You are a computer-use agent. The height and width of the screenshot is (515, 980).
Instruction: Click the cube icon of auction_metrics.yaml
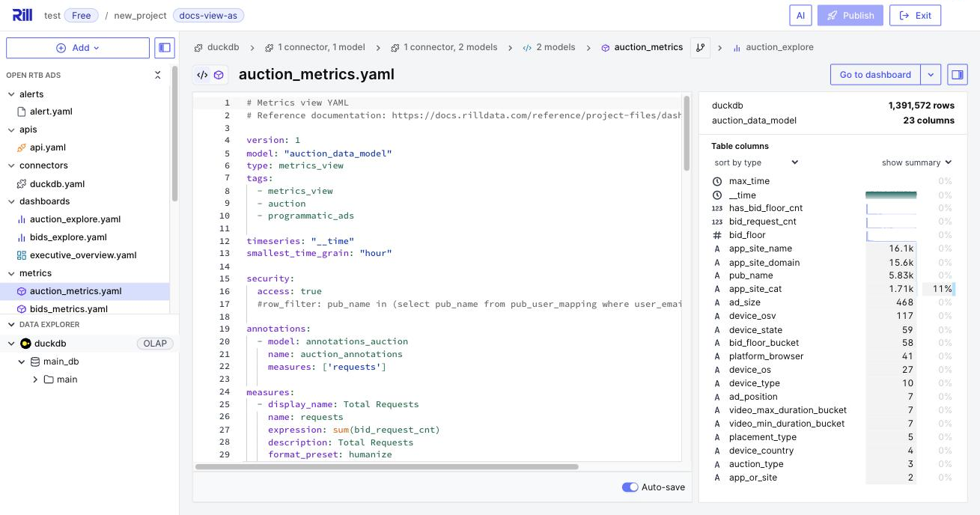coord(22,291)
